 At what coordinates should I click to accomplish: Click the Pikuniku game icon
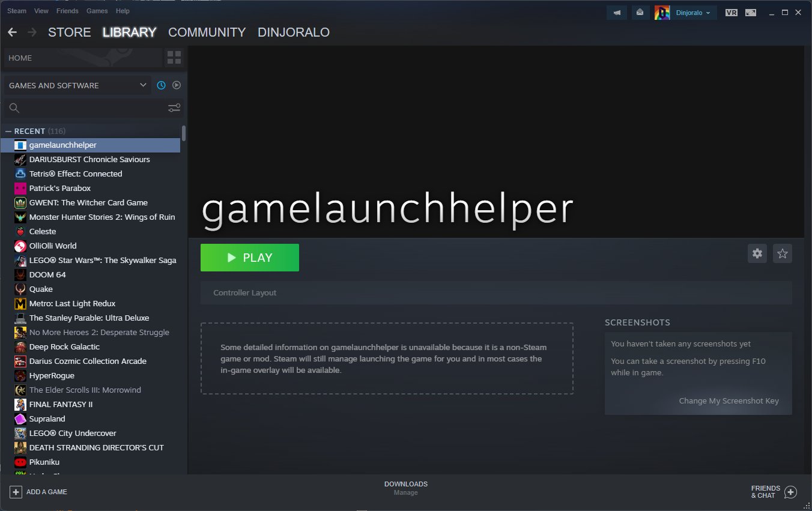pyautogui.click(x=20, y=462)
